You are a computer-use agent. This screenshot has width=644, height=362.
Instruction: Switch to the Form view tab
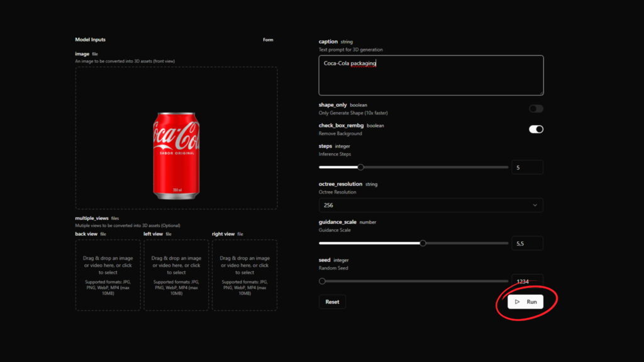[x=268, y=40]
